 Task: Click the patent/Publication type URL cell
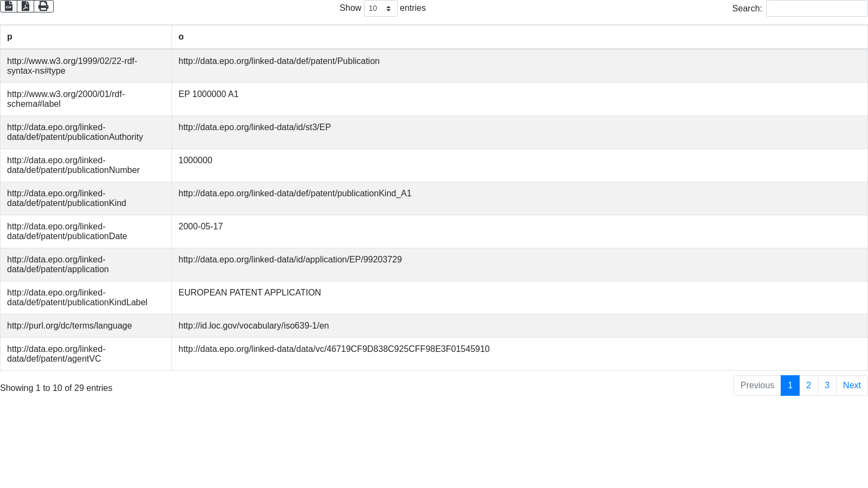point(279,61)
